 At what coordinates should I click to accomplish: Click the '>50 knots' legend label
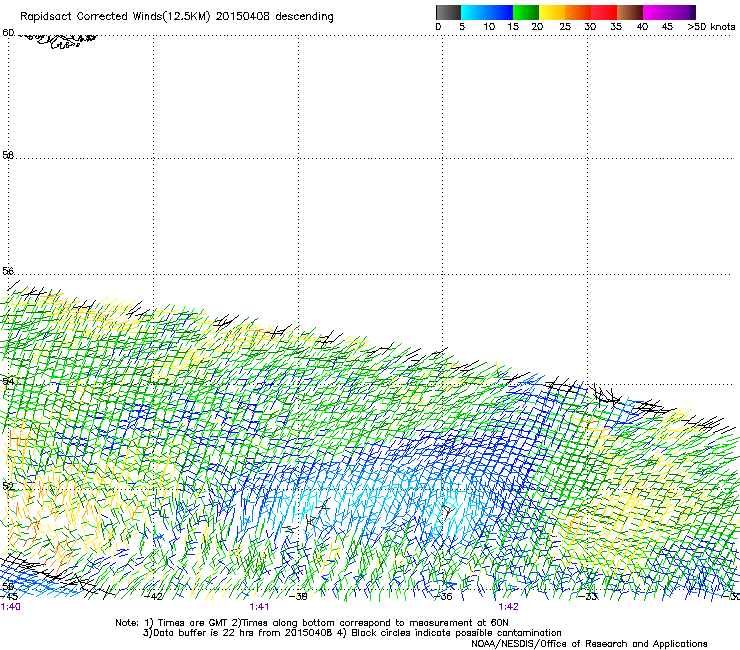coord(711,27)
